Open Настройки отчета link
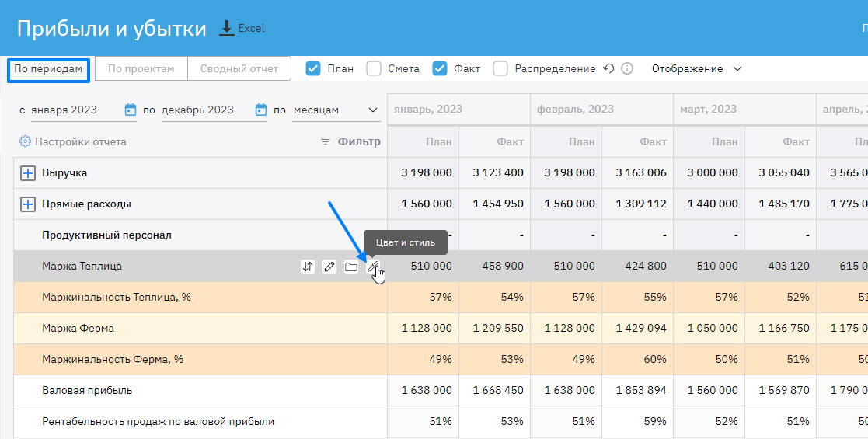Image resolution: width=868 pixels, height=439 pixels. coord(81,141)
